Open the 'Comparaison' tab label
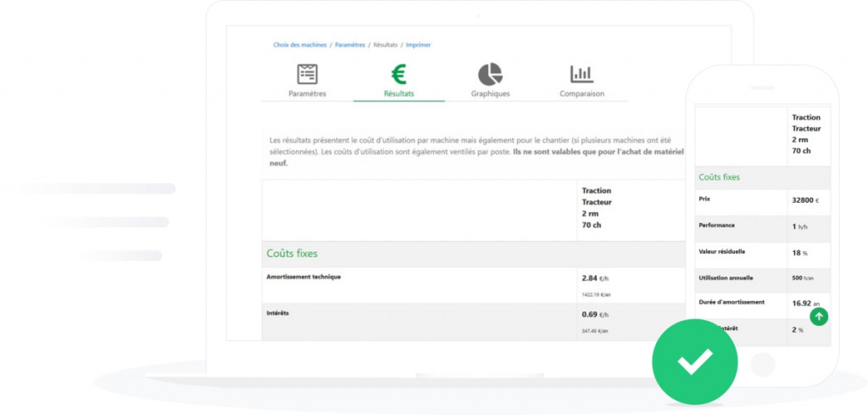 [x=581, y=93]
